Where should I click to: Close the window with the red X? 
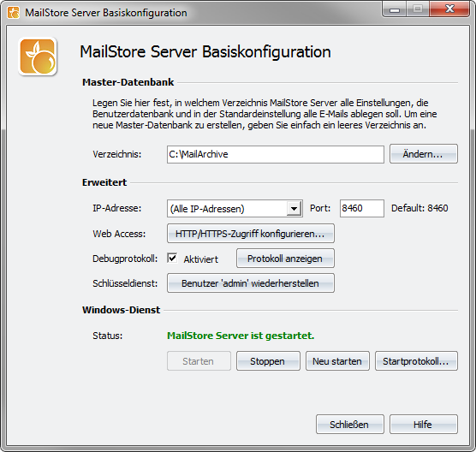click(x=450, y=9)
